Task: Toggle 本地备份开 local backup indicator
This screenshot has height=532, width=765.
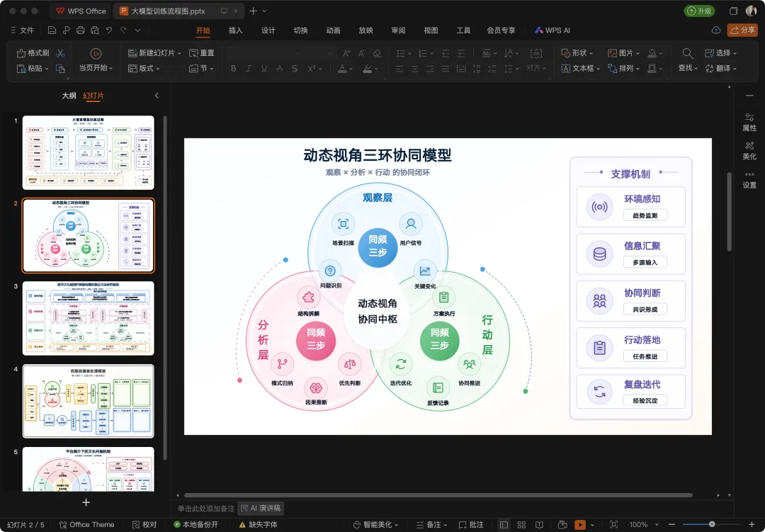Action: click(195, 525)
